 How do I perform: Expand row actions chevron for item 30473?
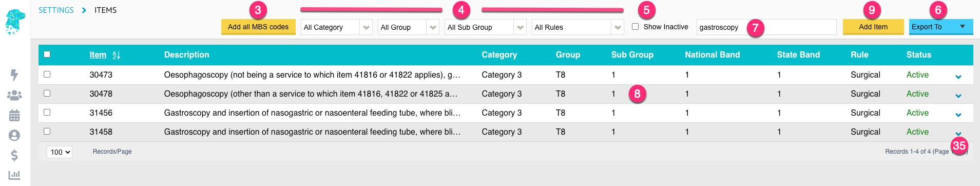pyautogui.click(x=958, y=77)
